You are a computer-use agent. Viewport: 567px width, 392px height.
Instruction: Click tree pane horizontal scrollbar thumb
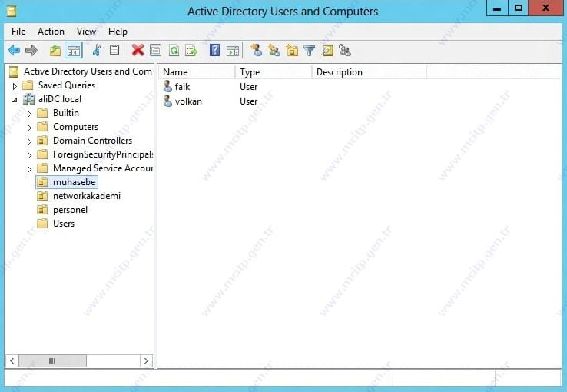click(52, 360)
